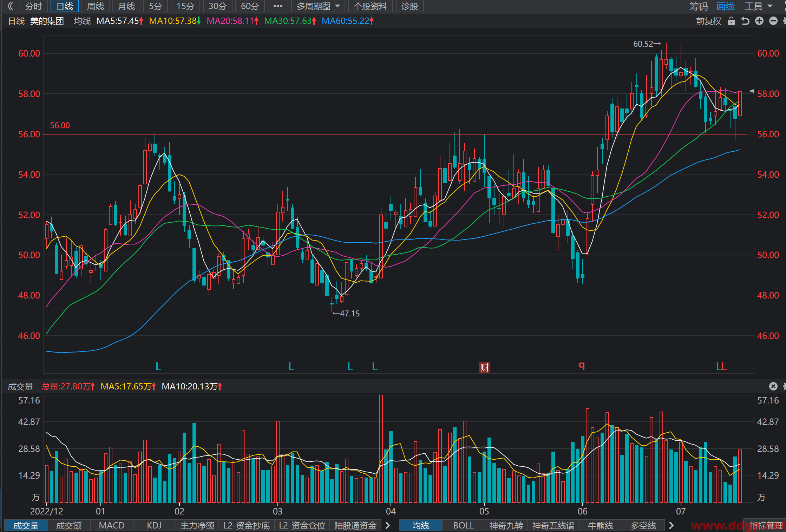Open the 多周期图 dropdown

click(318, 6)
